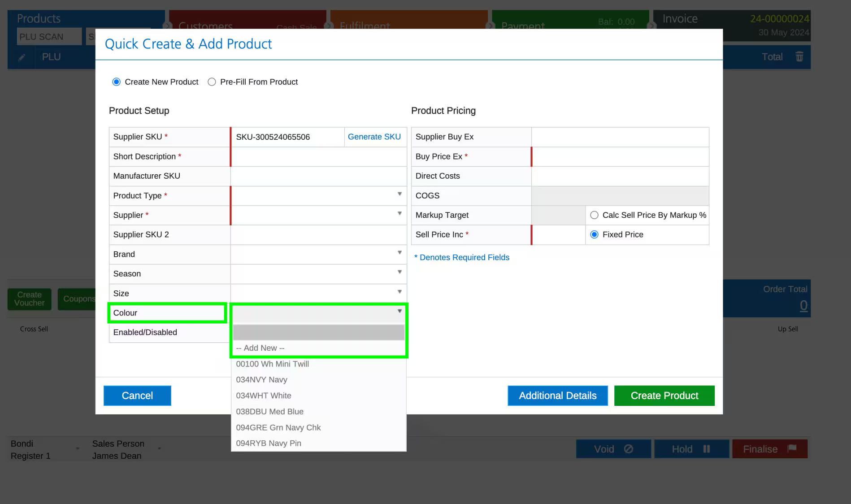Image resolution: width=851 pixels, height=504 pixels.
Task: Click the Generate SKU link
Action: coord(374,137)
